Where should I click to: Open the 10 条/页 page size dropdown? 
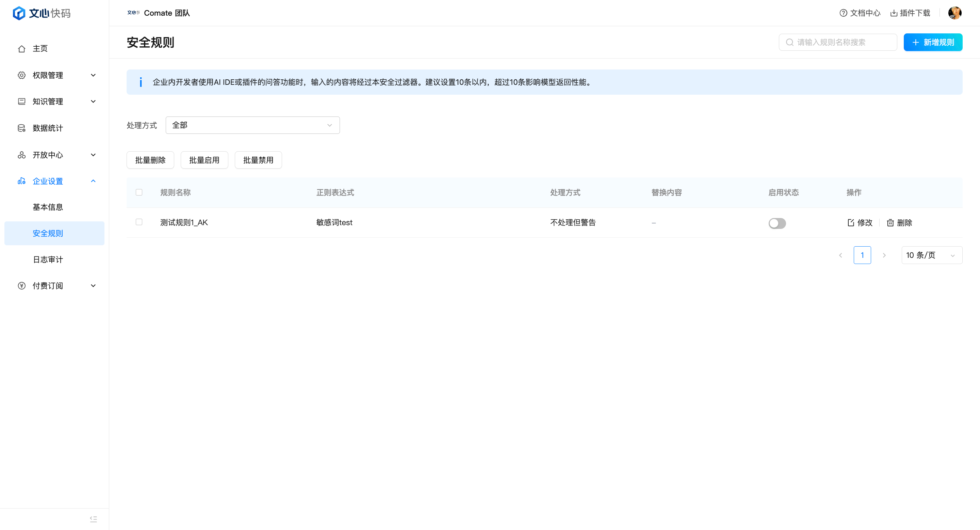pyautogui.click(x=931, y=255)
